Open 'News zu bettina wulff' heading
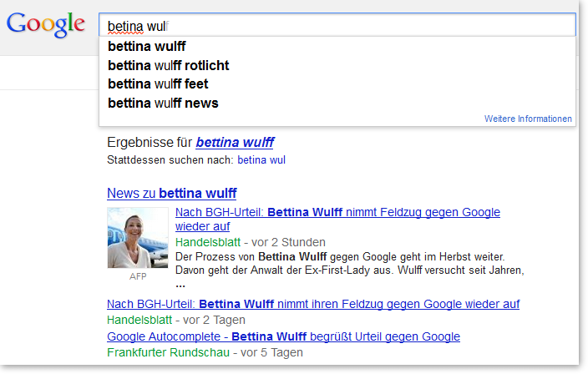588x374 pixels. [x=172, y=194]
